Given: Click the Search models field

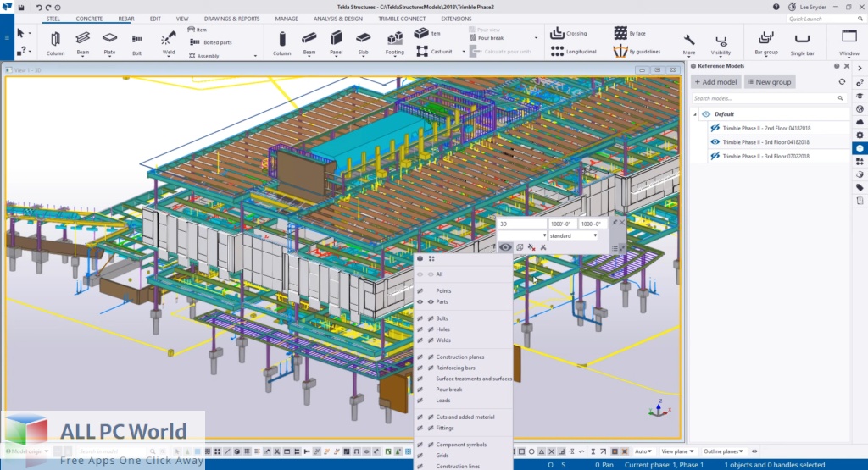Looking at the screenshot, I should (x=768, y=98).
